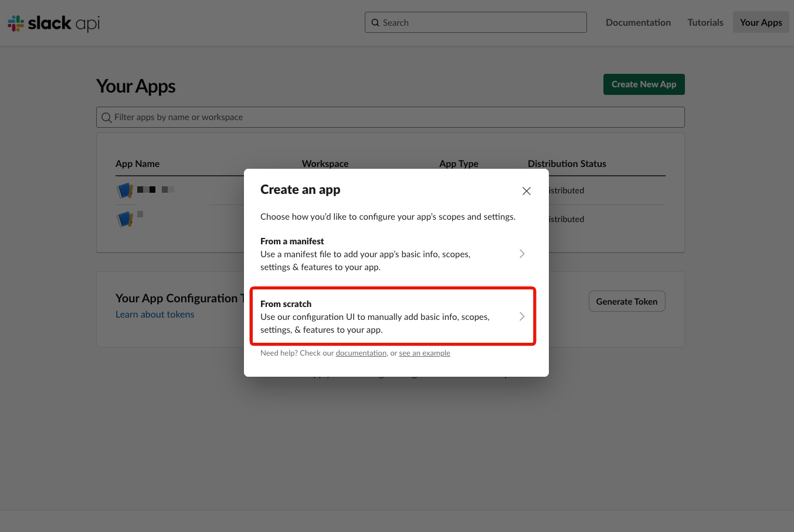Click the Distribution Status column header
794x532 pixels.
click(567, 163)
